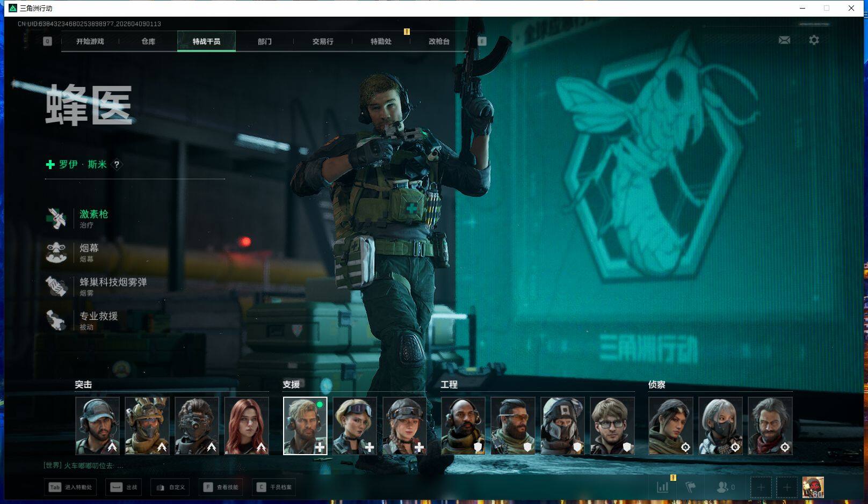
Task: Open the 交易行 tab
Action: coord(323,41)
